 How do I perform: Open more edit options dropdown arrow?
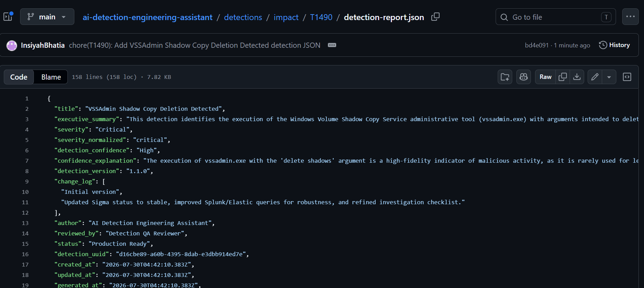pyautogui.click(x=609, y=77)
